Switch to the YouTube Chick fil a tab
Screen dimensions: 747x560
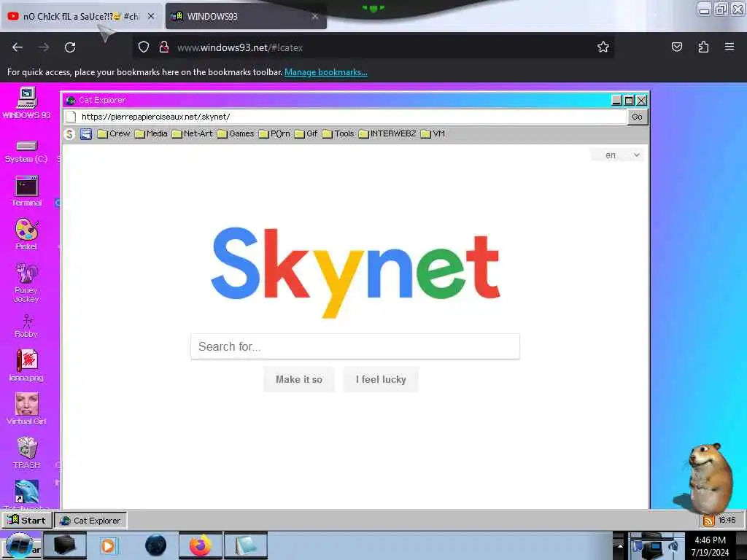pyautogui.click(x=81, y=16)
